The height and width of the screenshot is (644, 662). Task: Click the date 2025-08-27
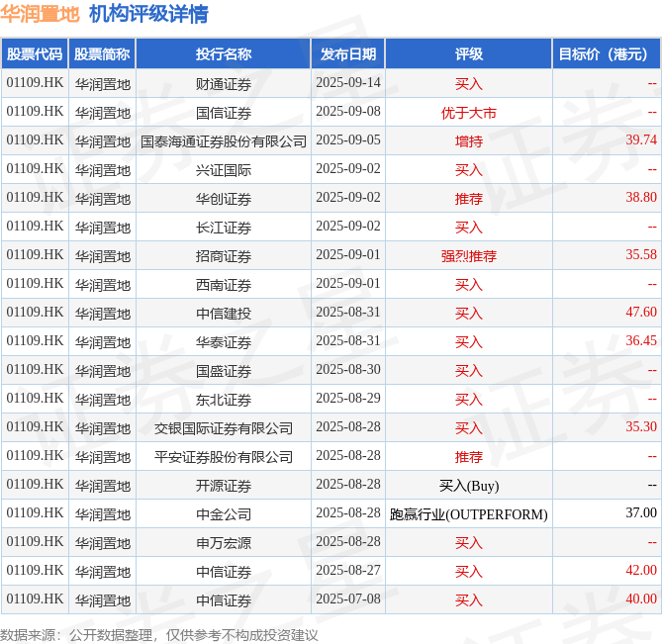coord(348,570)
